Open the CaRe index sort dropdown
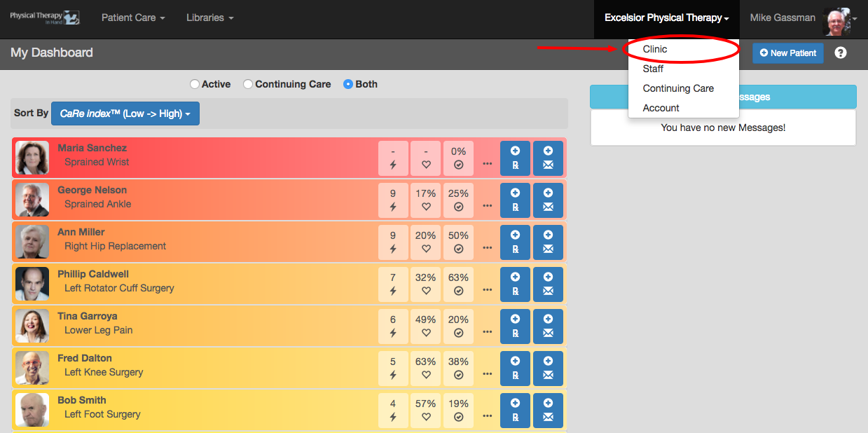868x433 pixels. 125,114
